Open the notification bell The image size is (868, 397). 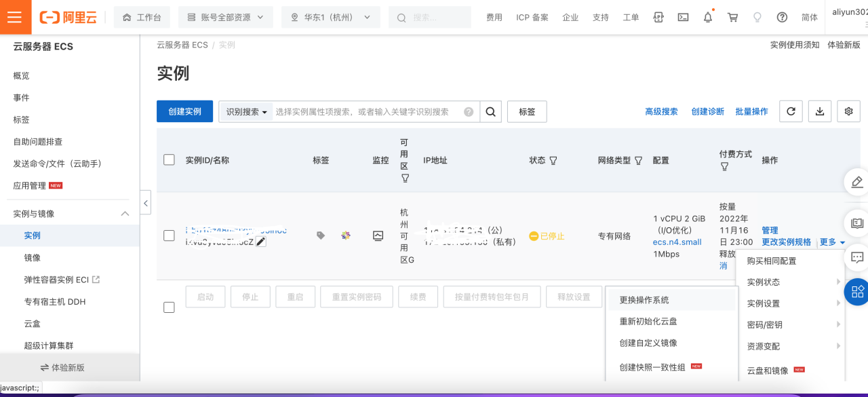pyautogui.click(x=708, y=17)
